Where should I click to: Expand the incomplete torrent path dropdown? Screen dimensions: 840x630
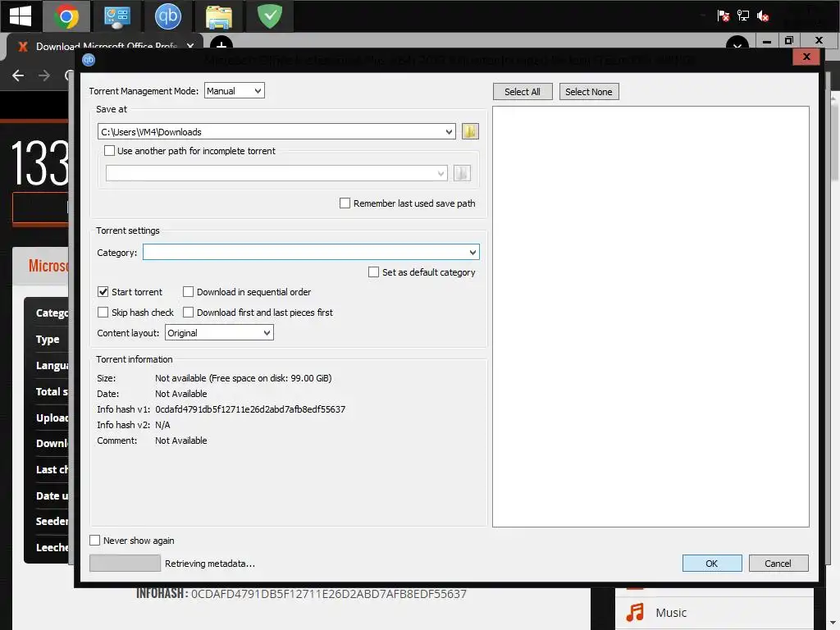[441, 173]
